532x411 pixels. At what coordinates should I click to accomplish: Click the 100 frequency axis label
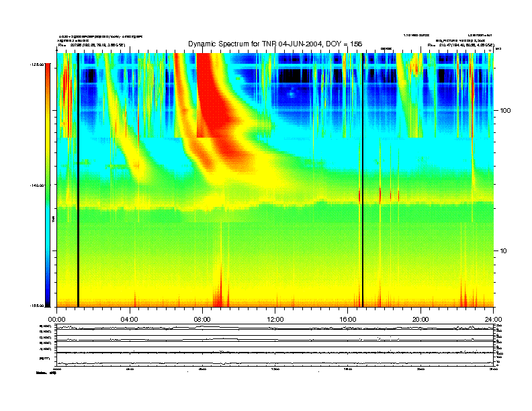point(506,111)
